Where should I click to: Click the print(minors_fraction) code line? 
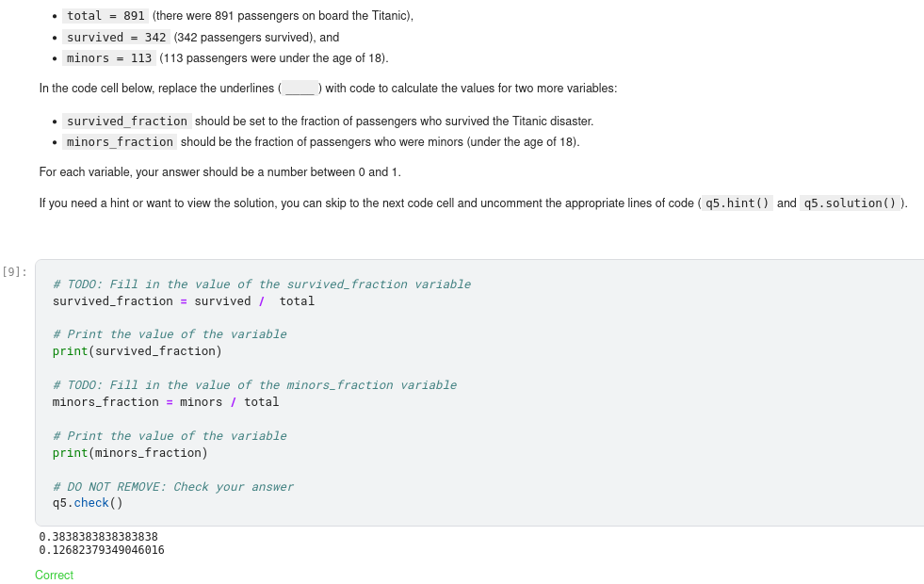pyautogui.click(x=130, y=453)
